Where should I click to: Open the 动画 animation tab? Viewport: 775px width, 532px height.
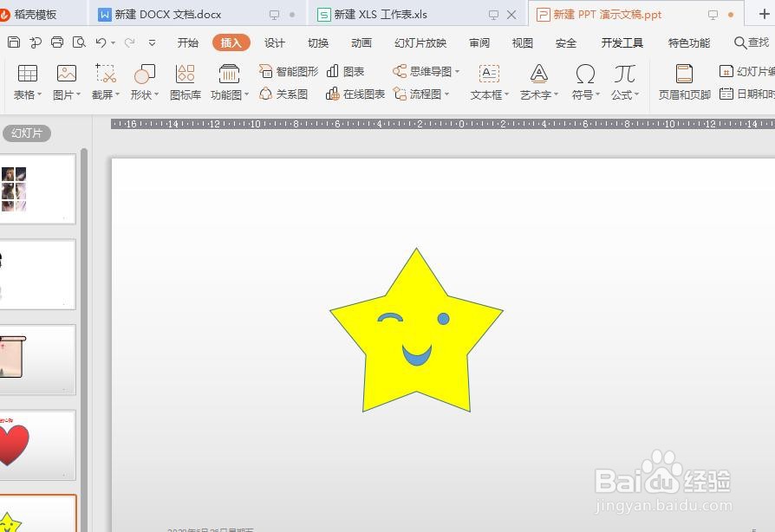[361, 43]
